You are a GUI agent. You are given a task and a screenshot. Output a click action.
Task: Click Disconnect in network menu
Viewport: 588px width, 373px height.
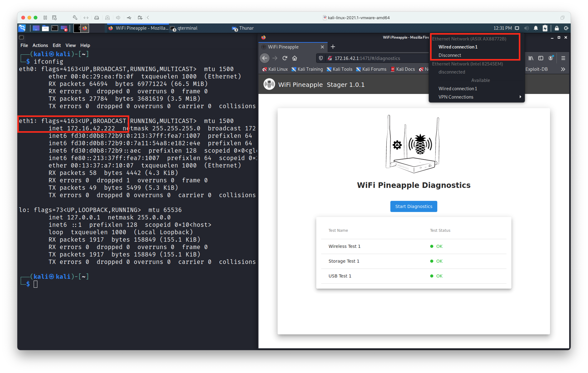(450, 55)
